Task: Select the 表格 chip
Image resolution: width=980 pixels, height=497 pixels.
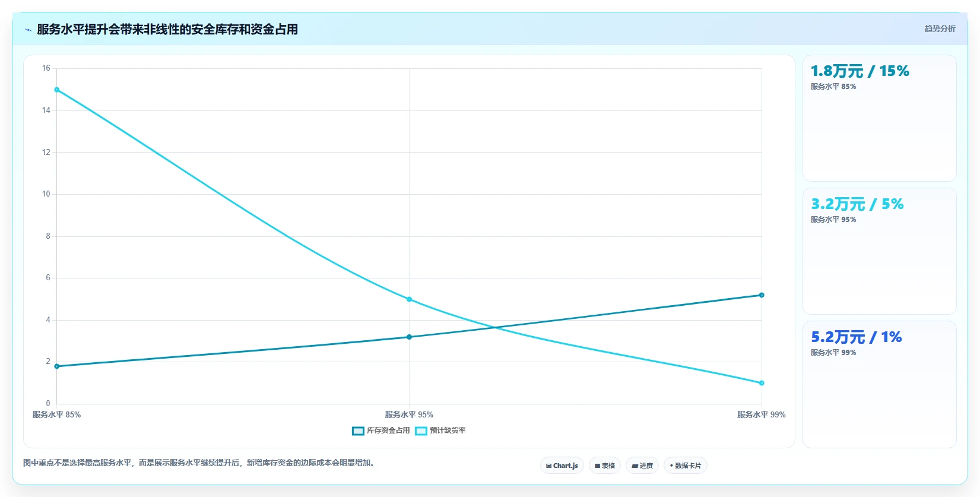Action: 605,466
